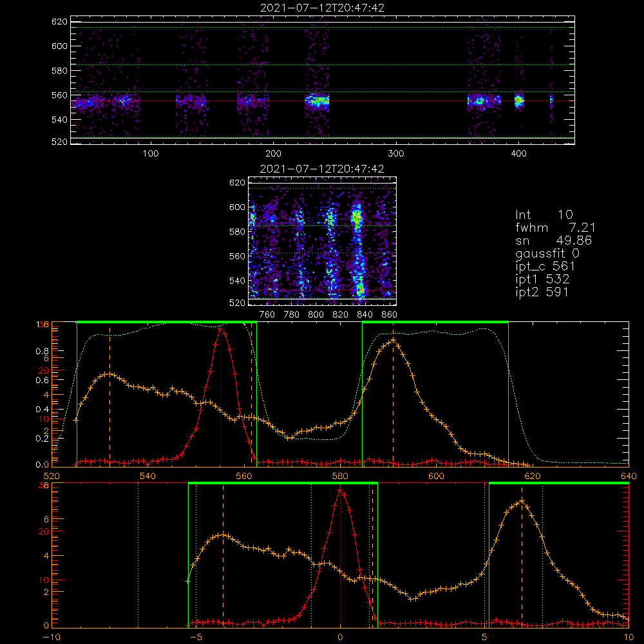Click the 'gaussfit 0' line
This screenshot has height=644, width=644.
[547, 253]
